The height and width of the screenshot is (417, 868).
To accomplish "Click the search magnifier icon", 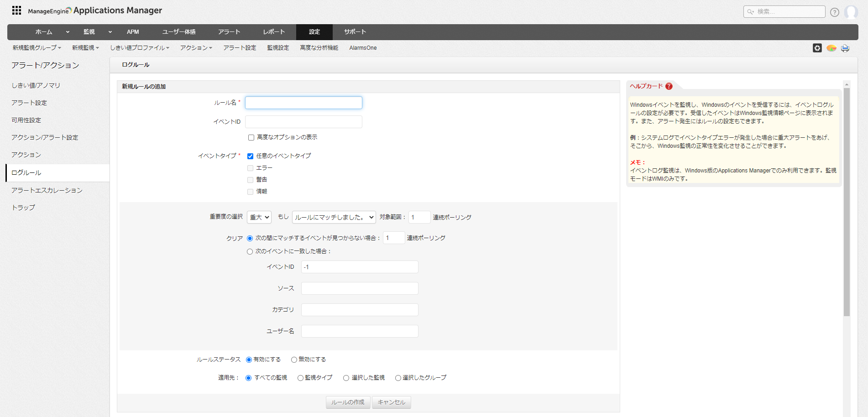I will click(750, 12).
